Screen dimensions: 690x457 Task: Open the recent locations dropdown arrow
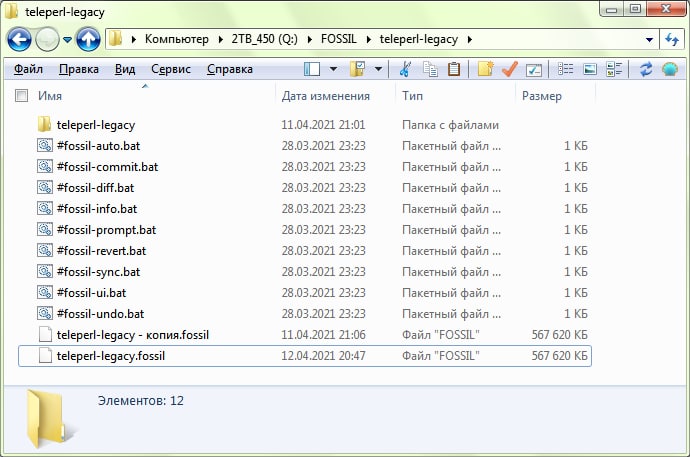[x=67, y=40]
